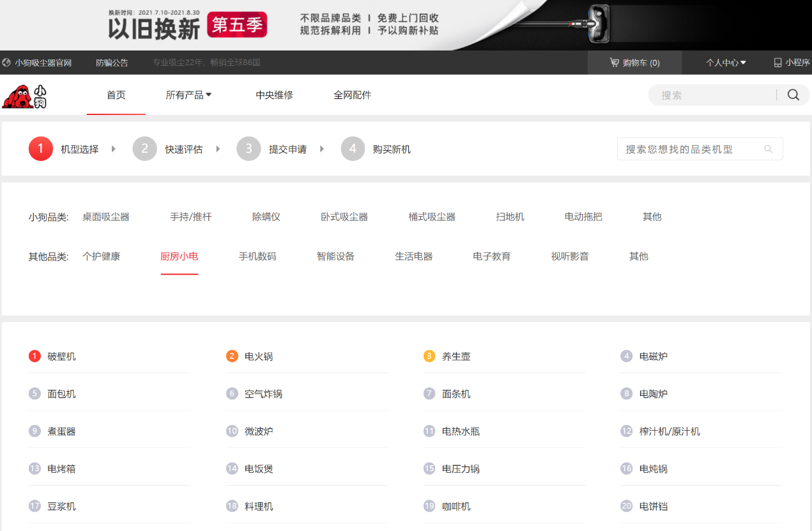Open the 中央维修 menu item

tap(273, 95)
